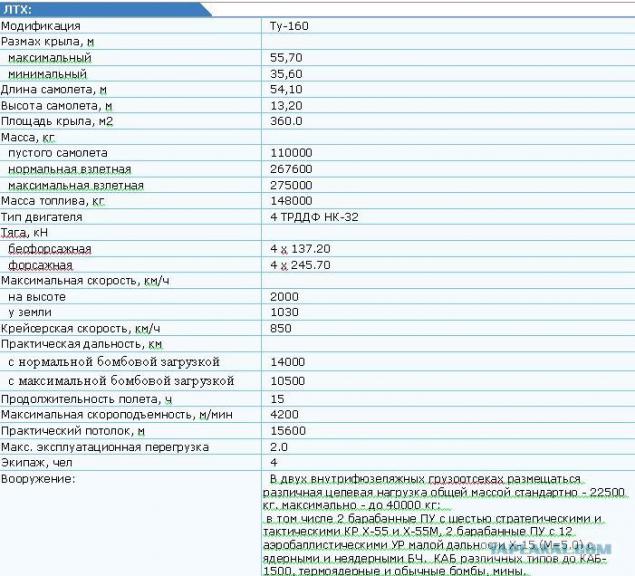Select the 2.0 overload value
The image size is (635, 576).
tap(279, 447)
